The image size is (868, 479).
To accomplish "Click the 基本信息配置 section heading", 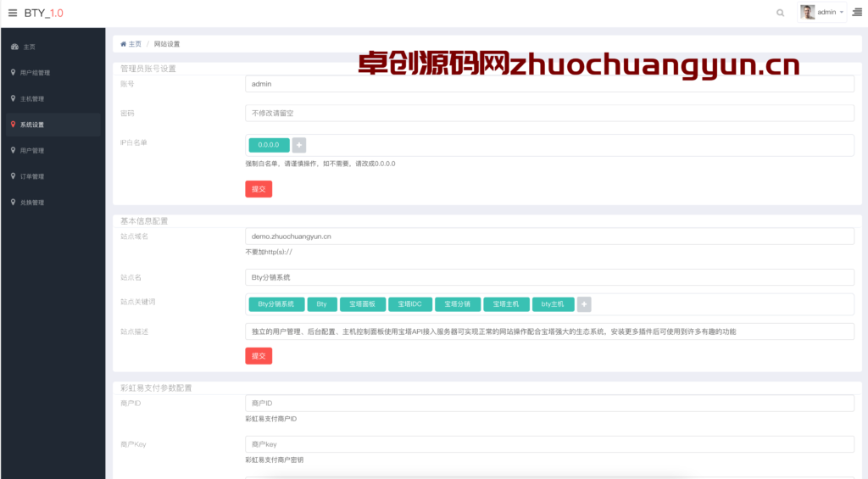I will (144, 221).
